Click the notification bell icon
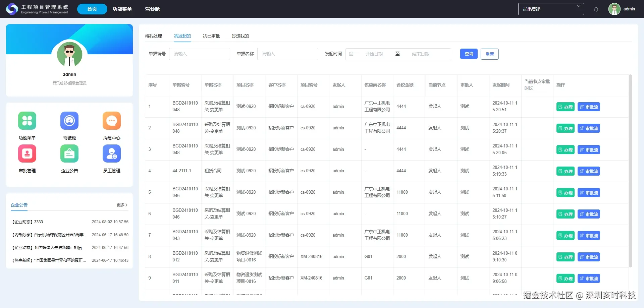Viewport: 644px width, 308px height. coord(596,9)
